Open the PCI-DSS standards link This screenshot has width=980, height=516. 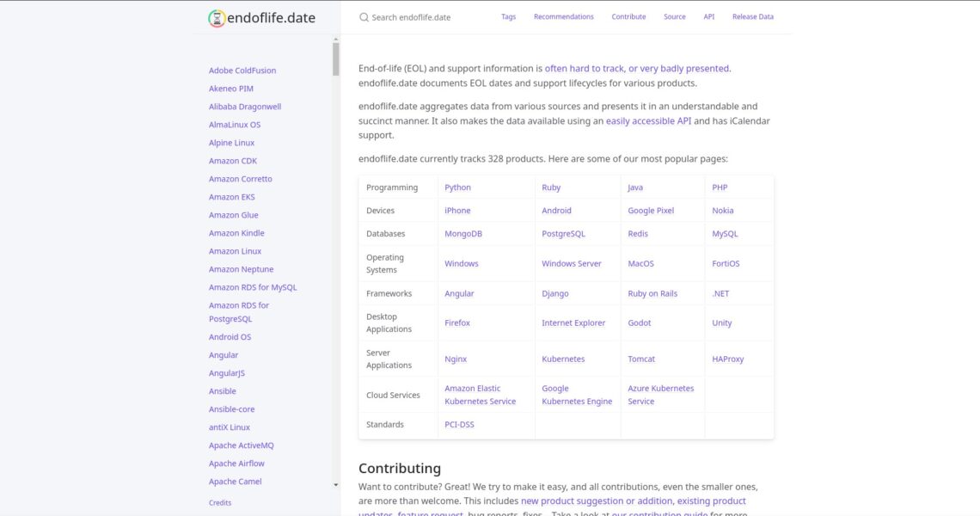(459, 425)
